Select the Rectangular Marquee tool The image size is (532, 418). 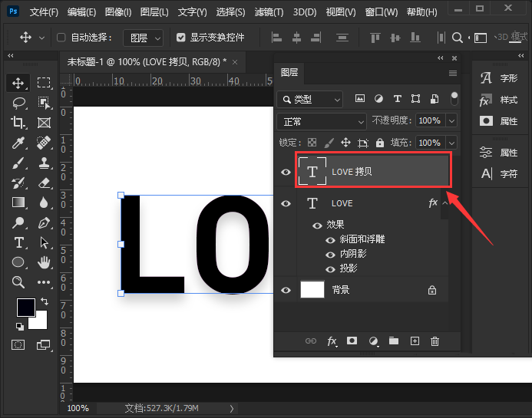tap(44, 83)
